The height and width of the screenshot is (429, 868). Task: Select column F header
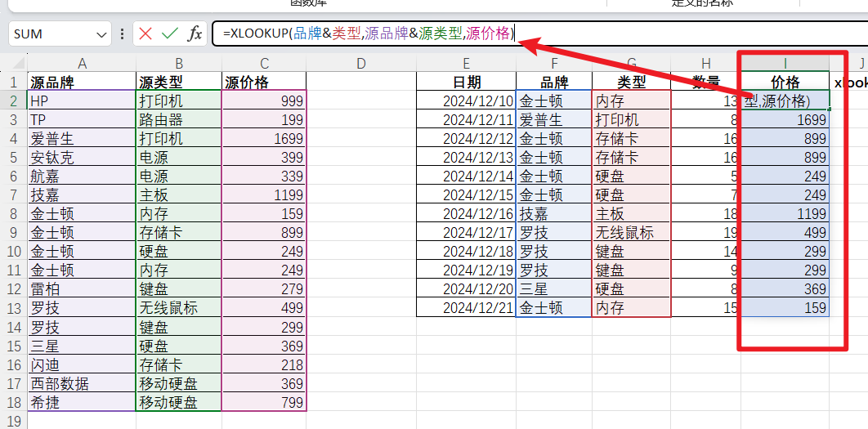pos(554,64)
